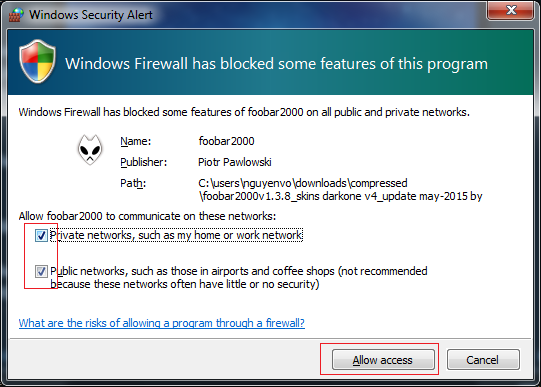Click the foobar2000 program path text
This screenshot has height=387, width=541.
(340, 189)
